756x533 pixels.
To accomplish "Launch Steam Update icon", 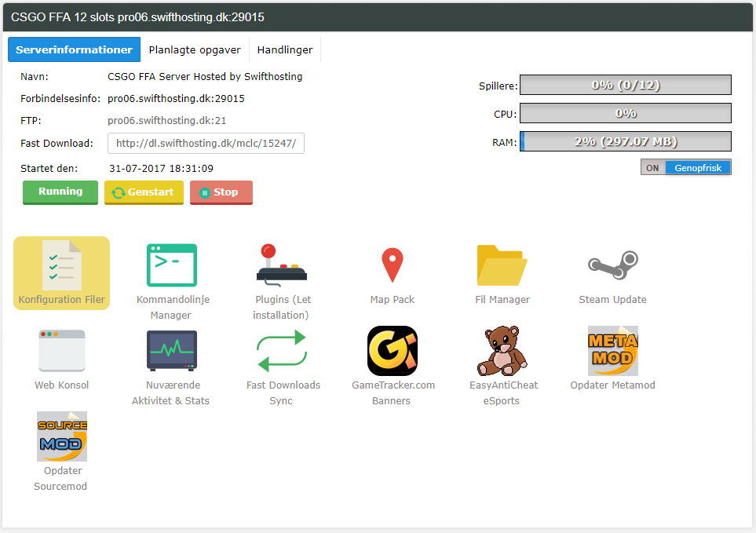I will click(613, 265).
